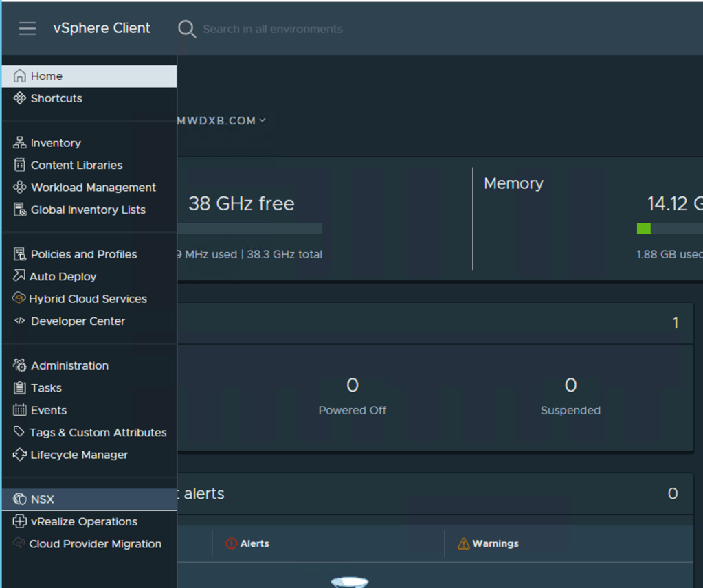Click the hamburger menu icon

[x=27, y=28]
